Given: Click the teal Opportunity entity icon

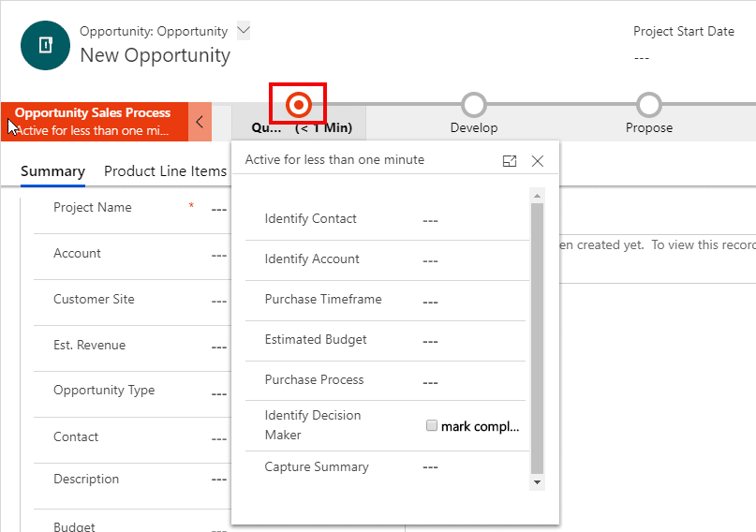Looking at the screenshot, I should coord(45,45).
